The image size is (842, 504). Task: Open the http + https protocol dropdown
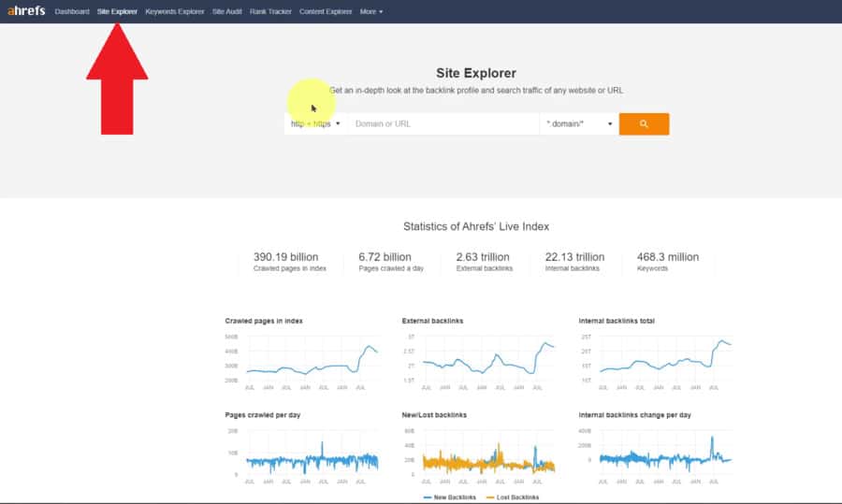click(x=316, y=124)
